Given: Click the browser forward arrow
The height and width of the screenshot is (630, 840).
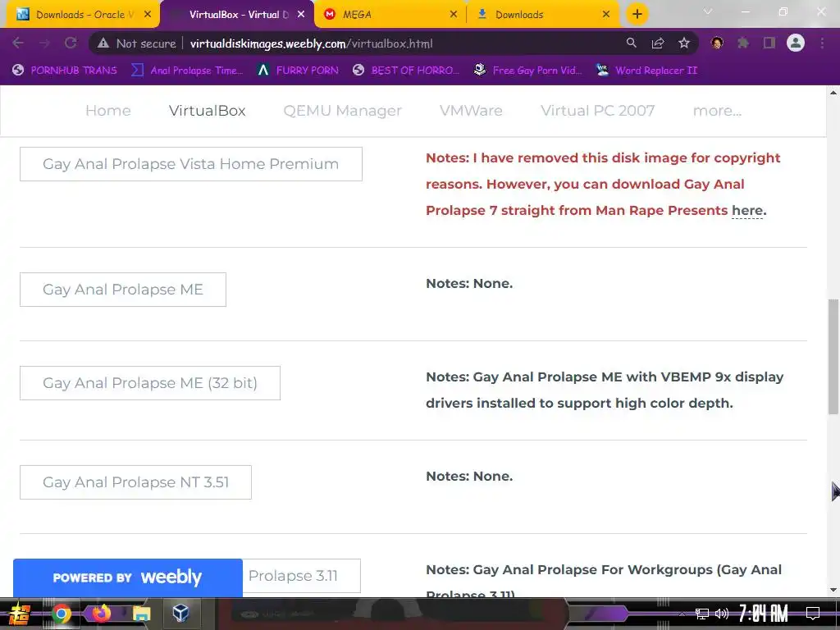Looking at the screenshot, I should click(44, 43).
